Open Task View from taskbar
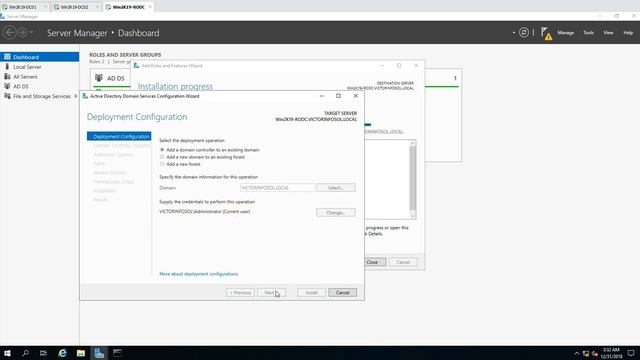This screenshot has width=640, height=360. (x=43, y=353)
